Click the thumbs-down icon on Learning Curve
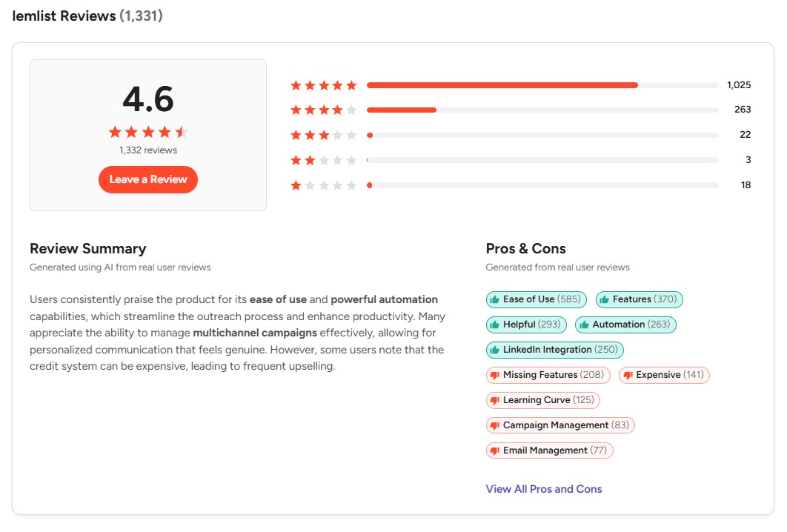The width and height of the screenshot is (787, 532). [x=496, y=400]
